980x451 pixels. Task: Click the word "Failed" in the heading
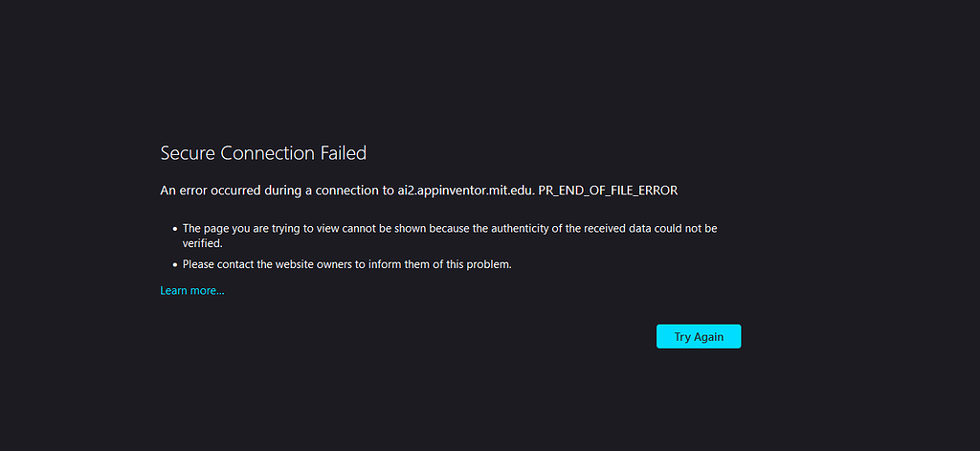[x=344, y=153]
